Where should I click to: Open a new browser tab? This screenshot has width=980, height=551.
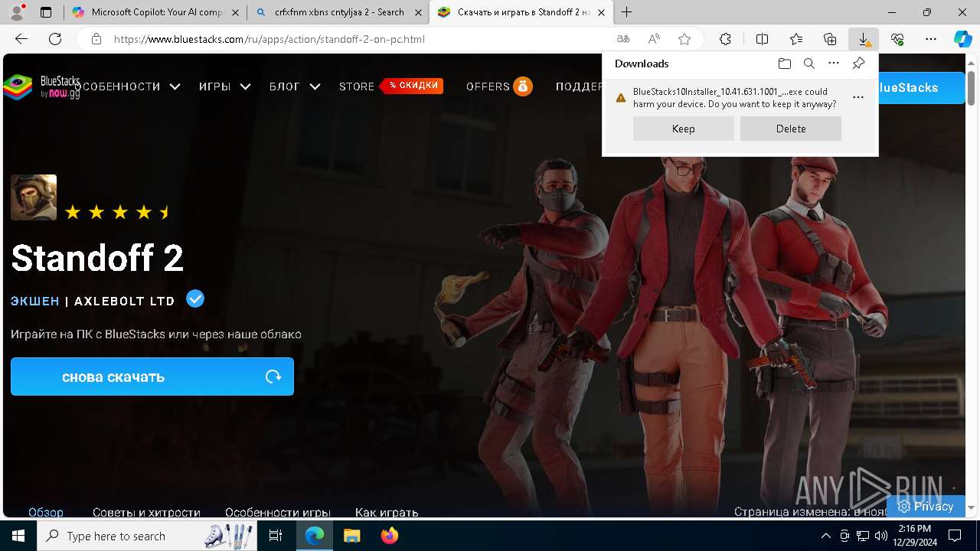point(626,12)
